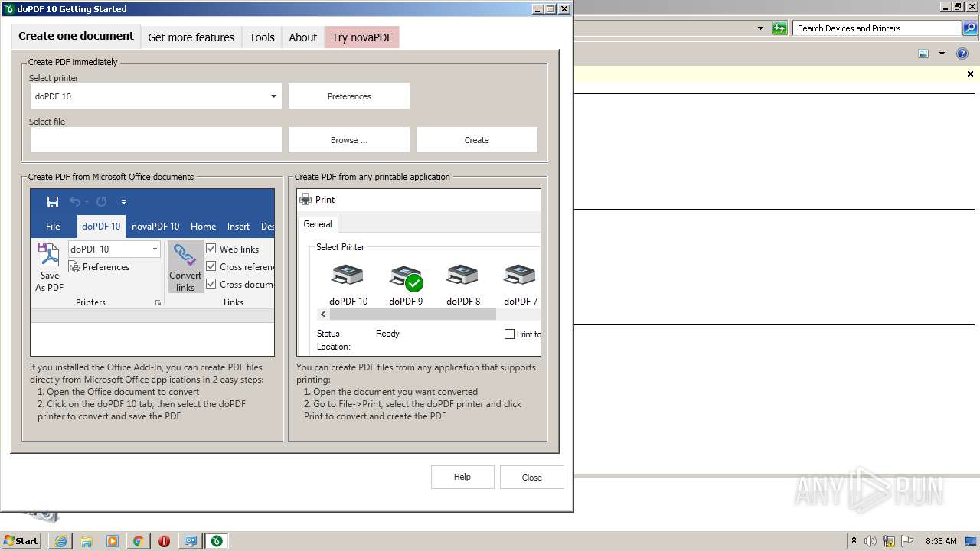Click the search magnifier in Devices and Printers
The image size is (980, 551).
pyautogui.click(x=970, y=28)
